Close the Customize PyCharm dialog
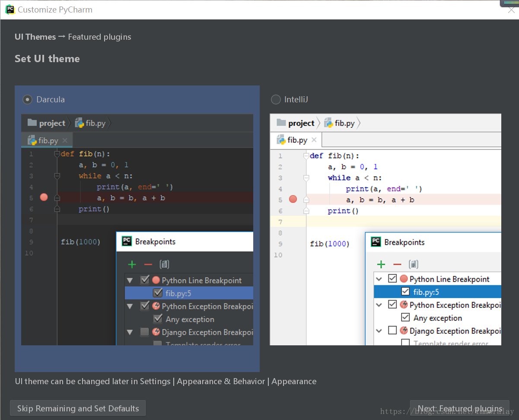Viewport: 519px width, 420px height. pos(511,10)
